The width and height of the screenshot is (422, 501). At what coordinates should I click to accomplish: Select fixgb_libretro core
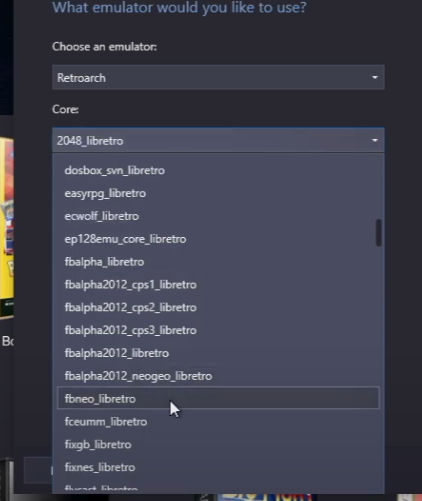click(x=218, y=444)
